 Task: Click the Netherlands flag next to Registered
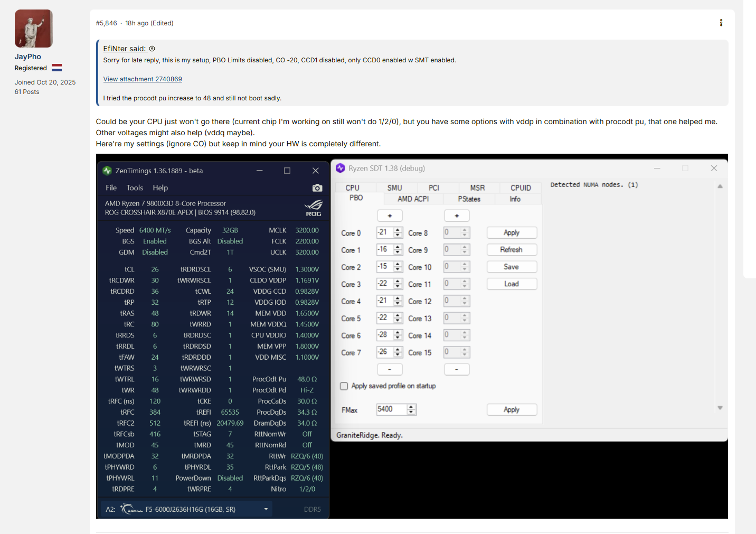coord(56,68)
